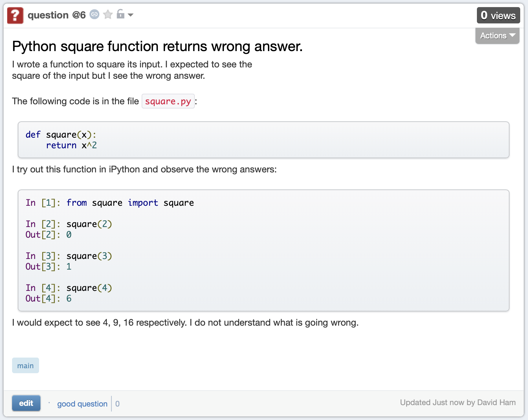Click the 0 views counter badge

(x=498, y=15)
